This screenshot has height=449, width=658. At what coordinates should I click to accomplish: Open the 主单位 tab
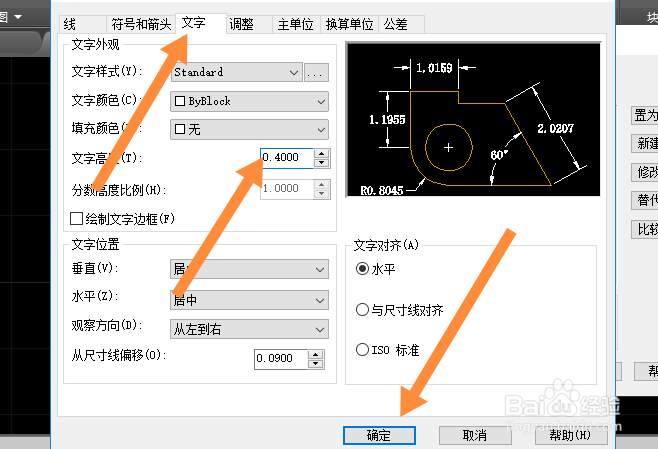point(296,24)
